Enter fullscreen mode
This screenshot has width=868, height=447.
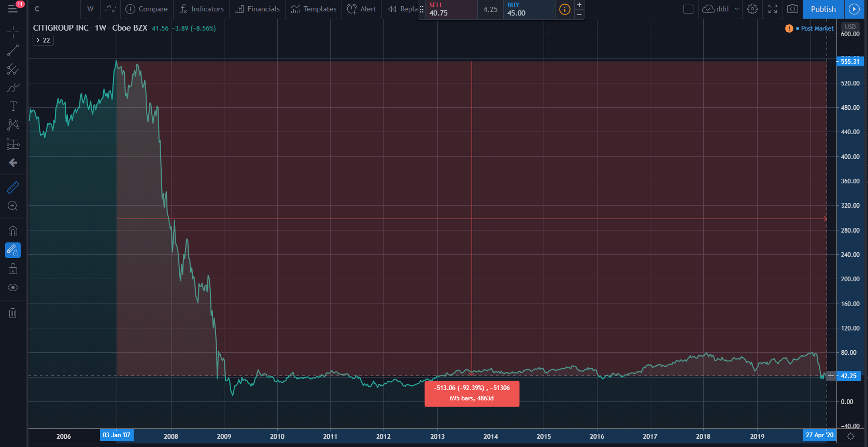click(773, 9)
